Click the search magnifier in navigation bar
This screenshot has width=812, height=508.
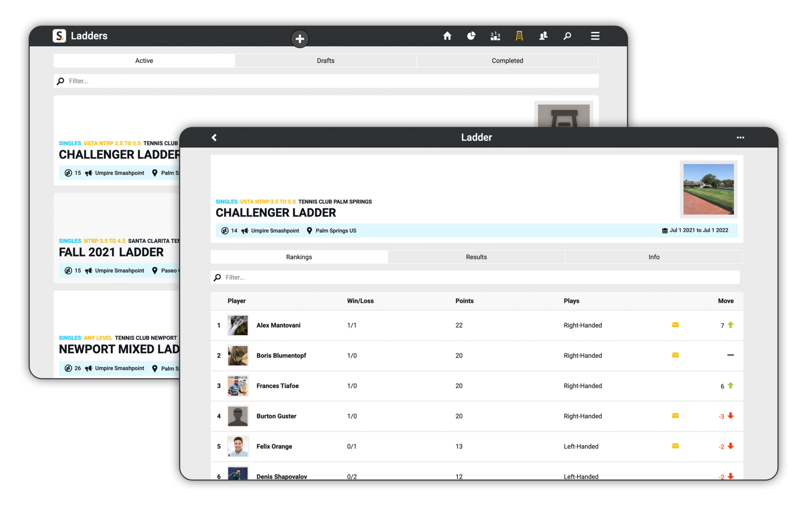(x=567, y=36)
